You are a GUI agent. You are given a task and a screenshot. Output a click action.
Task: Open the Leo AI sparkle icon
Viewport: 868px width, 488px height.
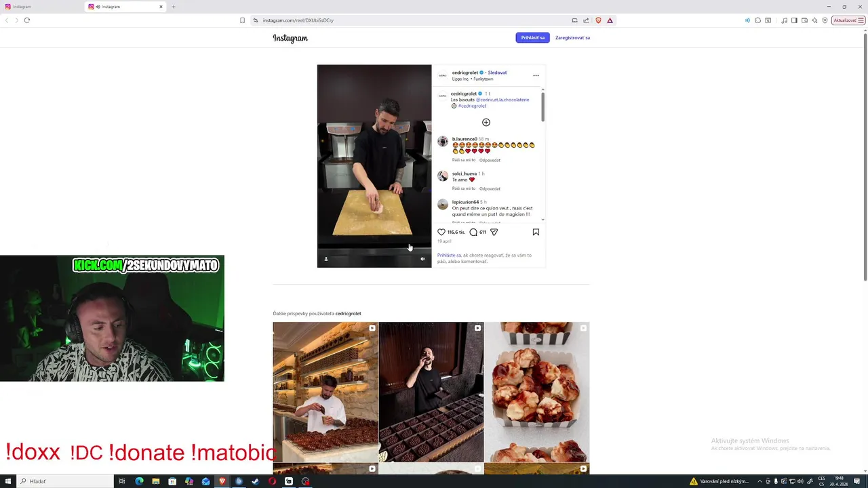click(814, 20)
